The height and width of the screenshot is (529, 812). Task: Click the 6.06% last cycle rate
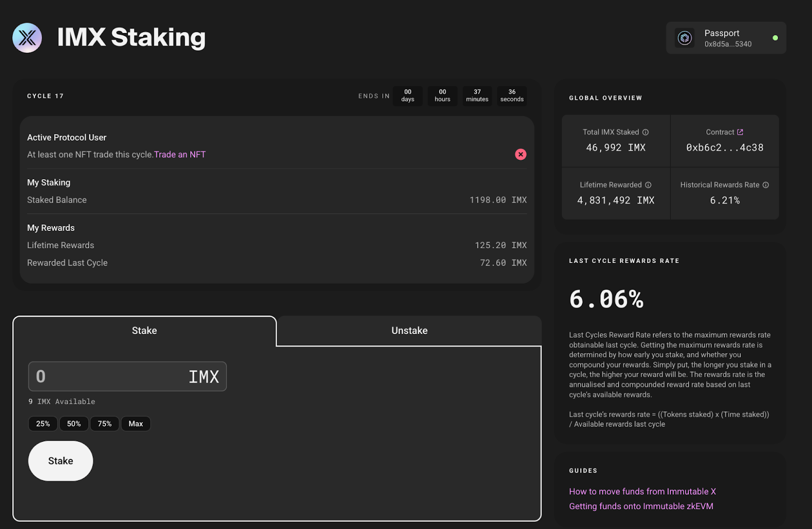606,299
